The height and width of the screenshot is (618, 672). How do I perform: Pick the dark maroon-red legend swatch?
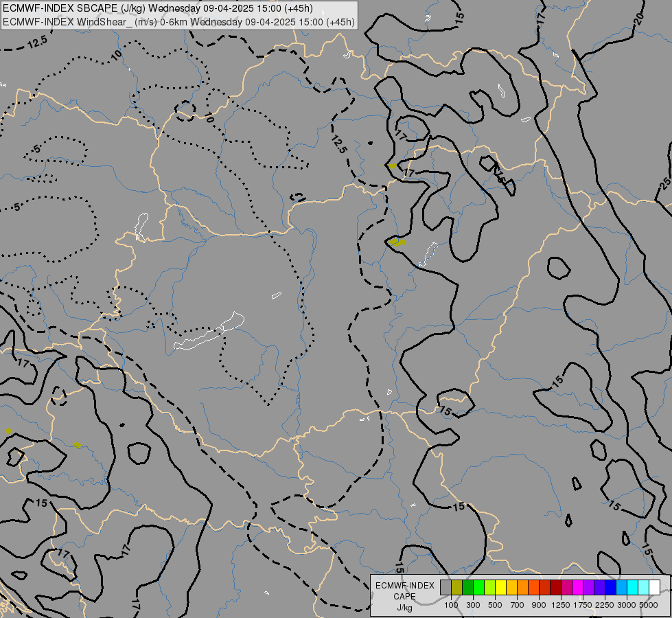(555, 587)
